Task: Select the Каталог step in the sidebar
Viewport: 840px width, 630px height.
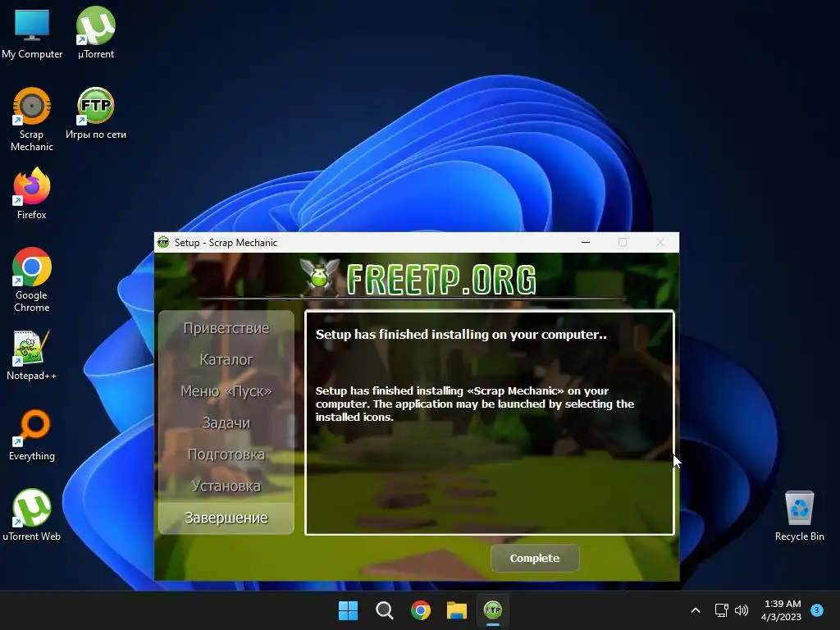Action: [x=226, y=359]
